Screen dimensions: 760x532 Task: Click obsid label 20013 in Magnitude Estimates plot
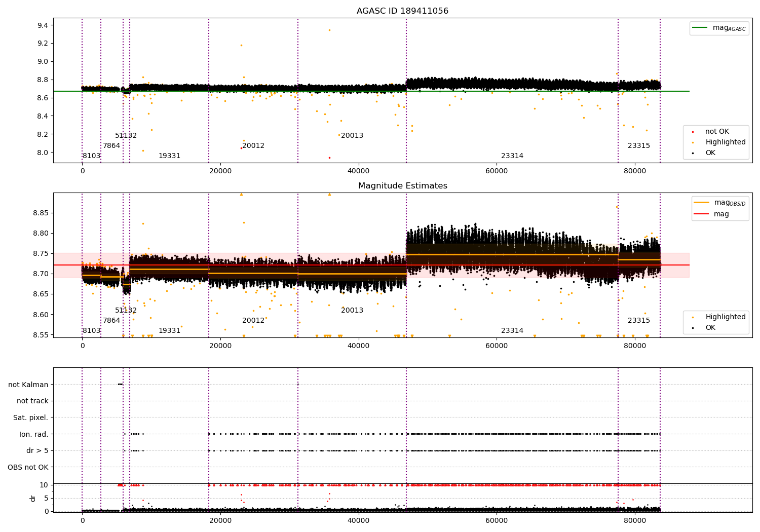tap(352, 311)
